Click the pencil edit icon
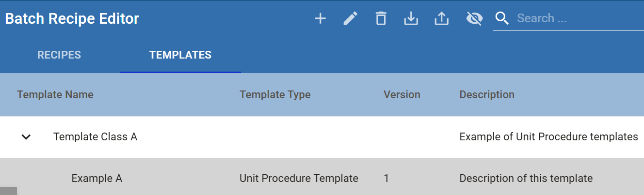Image resolution: width=644 pixels, height=195 pixels. [350, 19]
